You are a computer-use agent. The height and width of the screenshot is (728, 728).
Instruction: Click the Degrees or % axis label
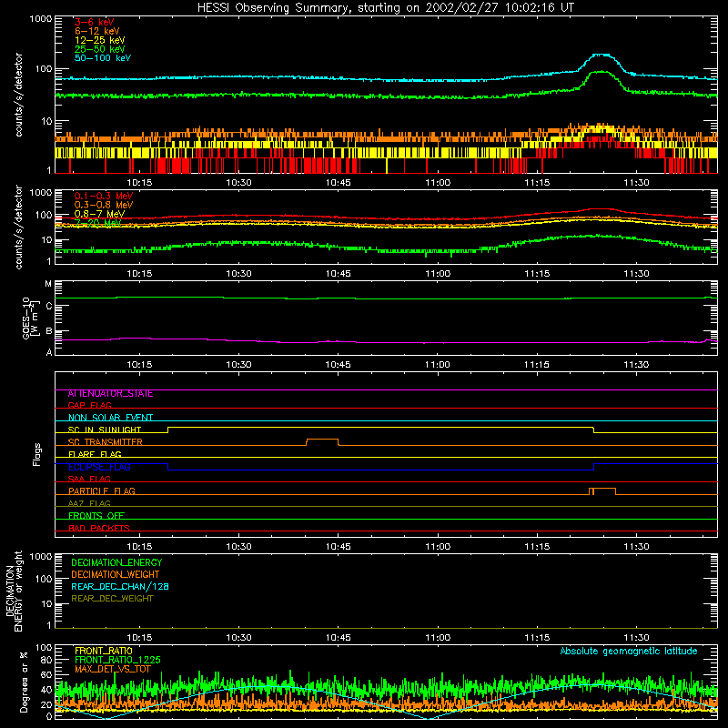coord(24,682)
